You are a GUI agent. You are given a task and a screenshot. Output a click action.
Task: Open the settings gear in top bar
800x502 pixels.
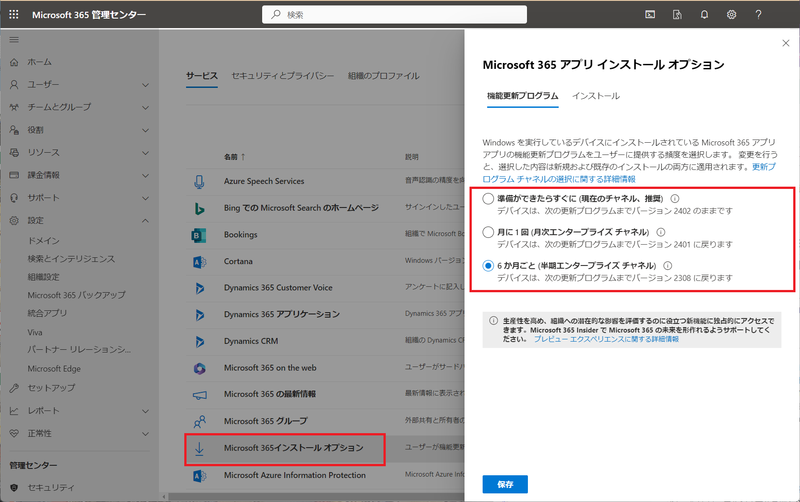point(731,15)
